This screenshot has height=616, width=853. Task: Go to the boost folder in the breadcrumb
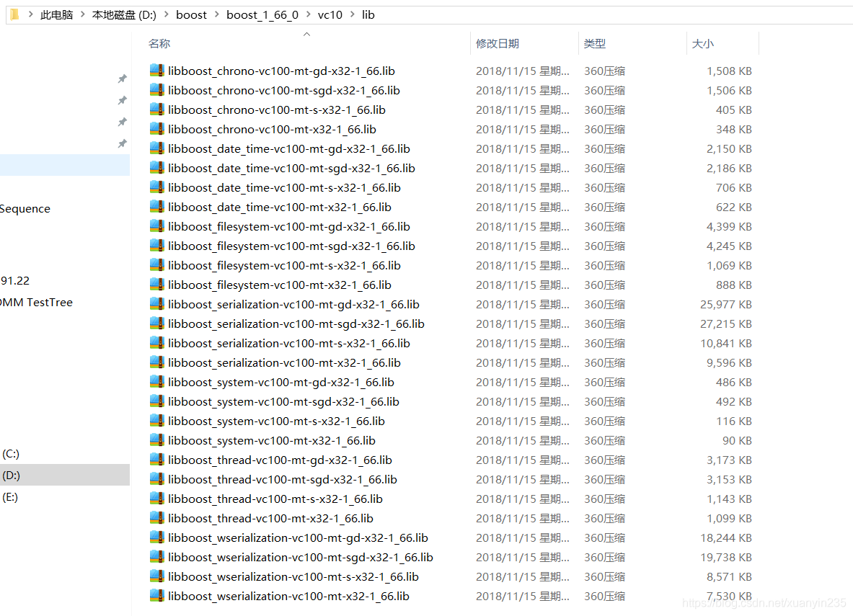[x=192, y=14]
